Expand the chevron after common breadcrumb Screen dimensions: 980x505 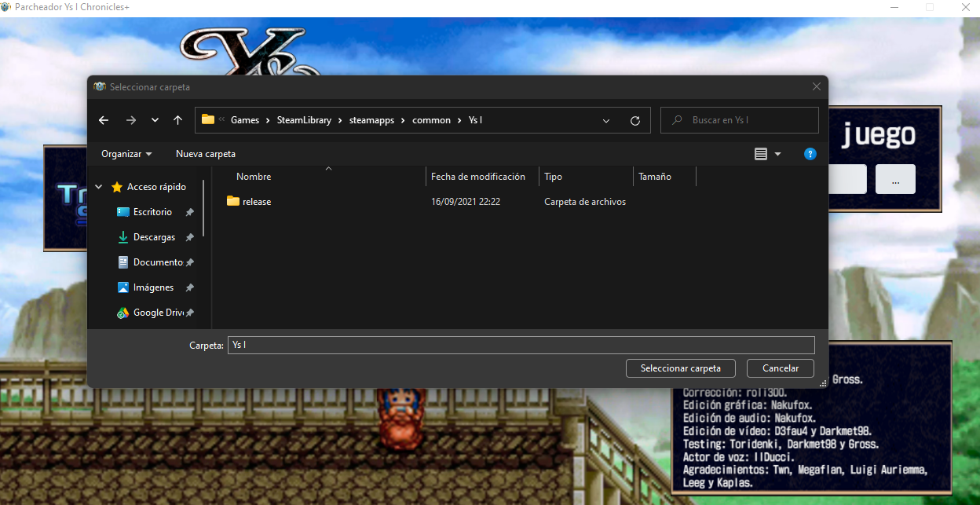pyautogui.click(x=459, y=120)
